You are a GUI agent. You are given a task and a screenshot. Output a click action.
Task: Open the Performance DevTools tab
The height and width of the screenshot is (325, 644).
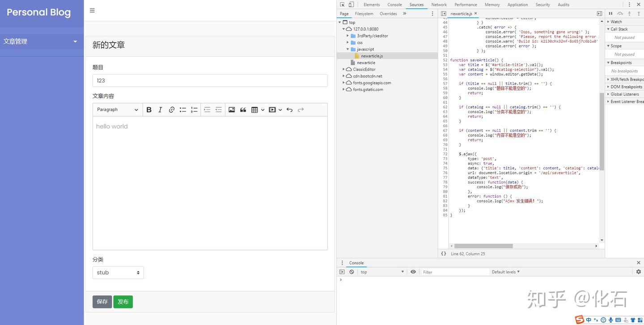pyautogui.click(x=466, y=4)
